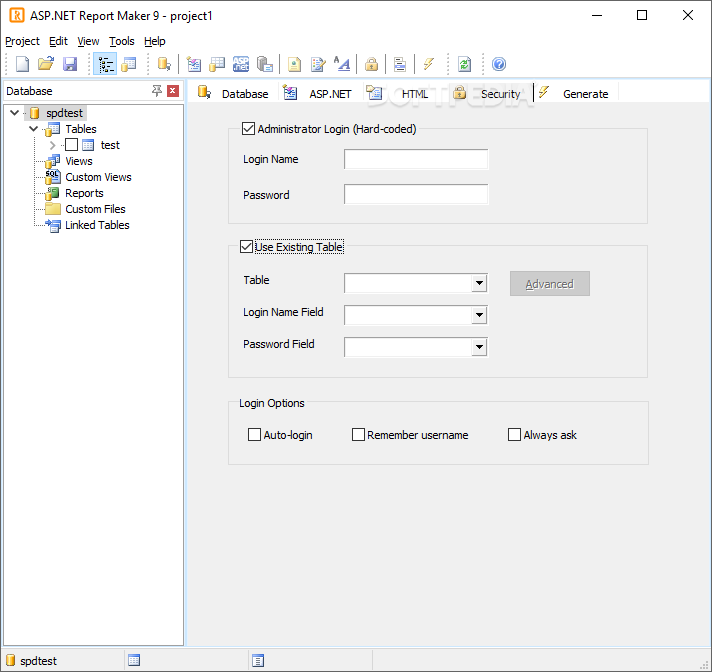Viewport: 712px width, 672px height.
Task: Switch to the Database tab
Action: (x=233, y=94)
